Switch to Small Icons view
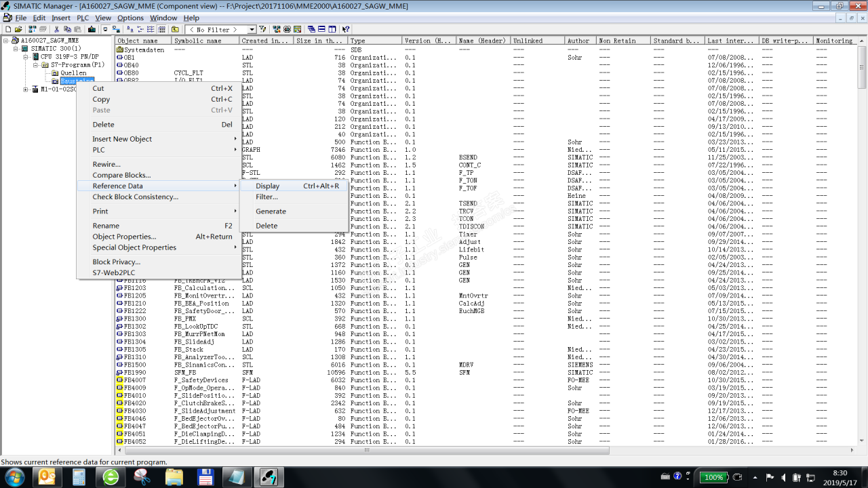 (x=140, y=29)
